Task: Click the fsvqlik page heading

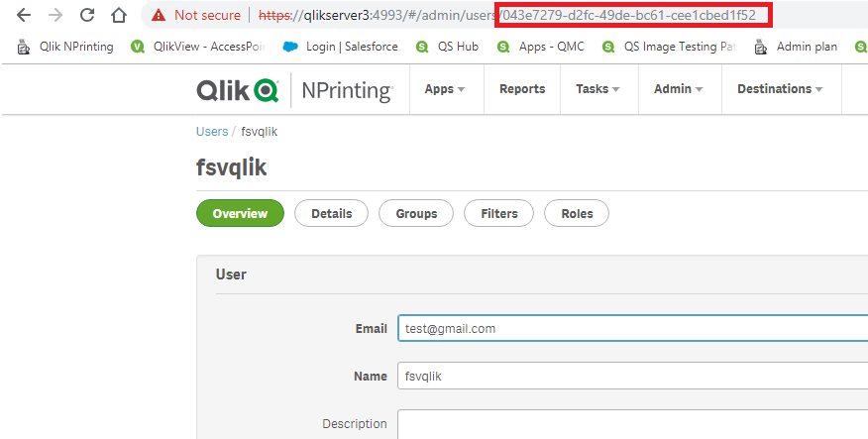Action: (x=232, y=167)
